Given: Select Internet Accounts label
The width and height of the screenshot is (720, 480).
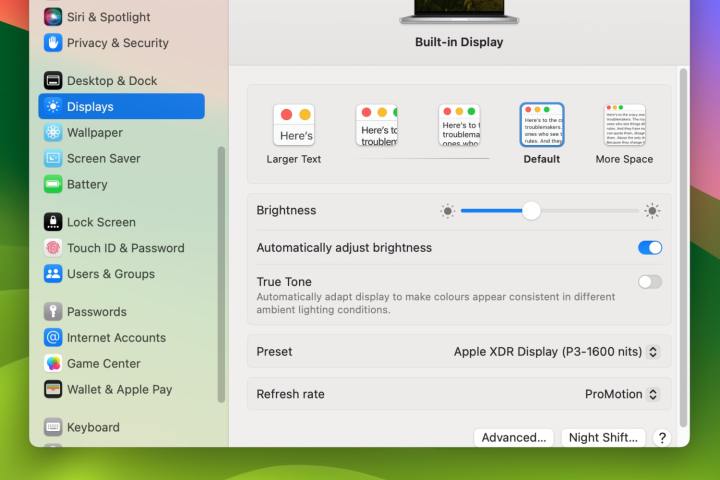Looking at the screenshot, I should 117,338.
